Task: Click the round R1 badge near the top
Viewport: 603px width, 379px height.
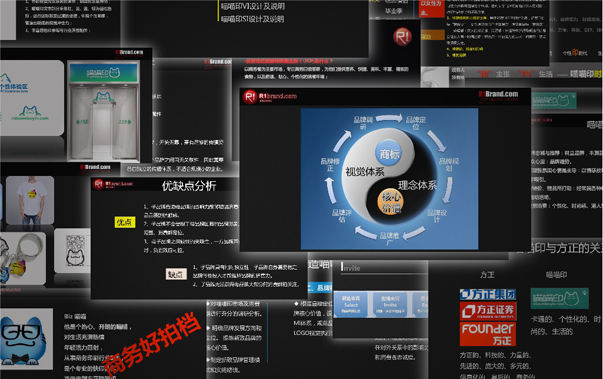Action: (402, 37)
